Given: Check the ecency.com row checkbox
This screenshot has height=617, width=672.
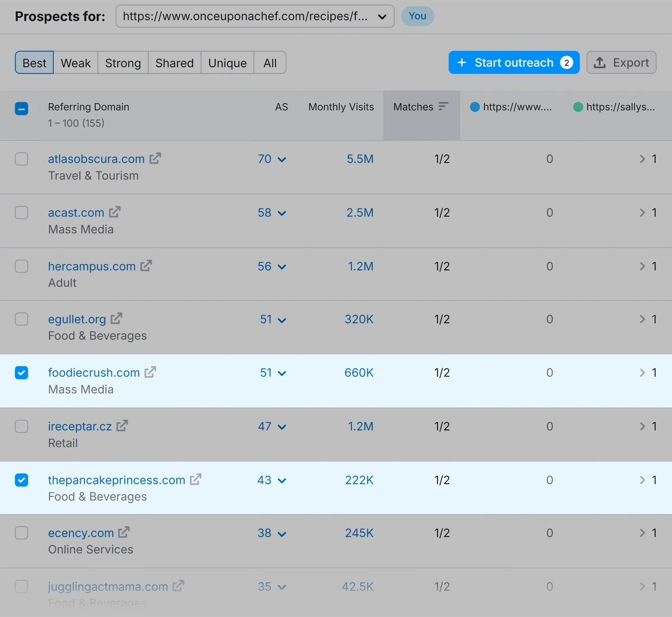Looking at the screenshot, I should [21, 533].
